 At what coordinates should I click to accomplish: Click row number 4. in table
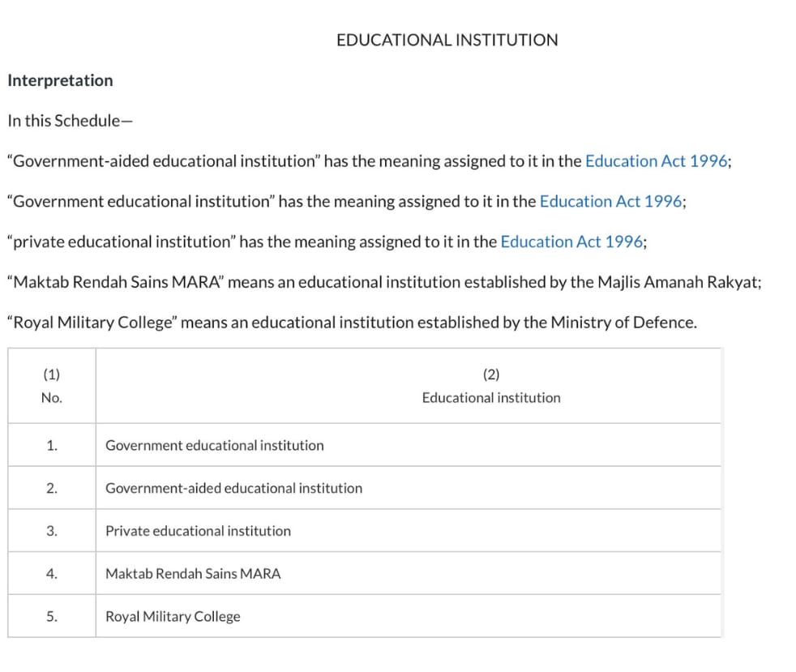(52, 574)
